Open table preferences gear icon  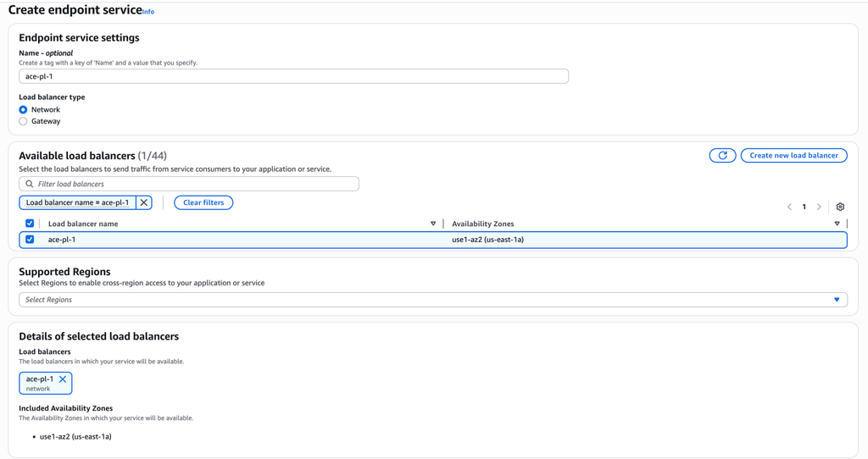[840, 207]
